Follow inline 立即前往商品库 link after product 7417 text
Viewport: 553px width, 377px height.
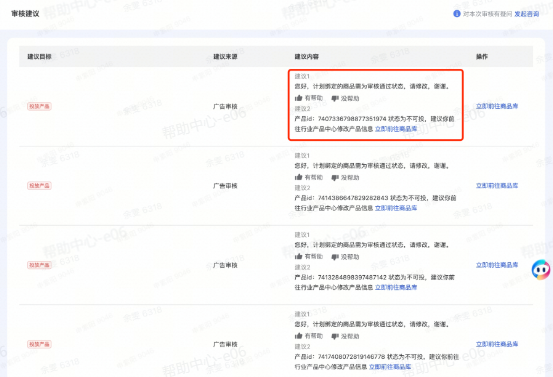pos(390,367)
